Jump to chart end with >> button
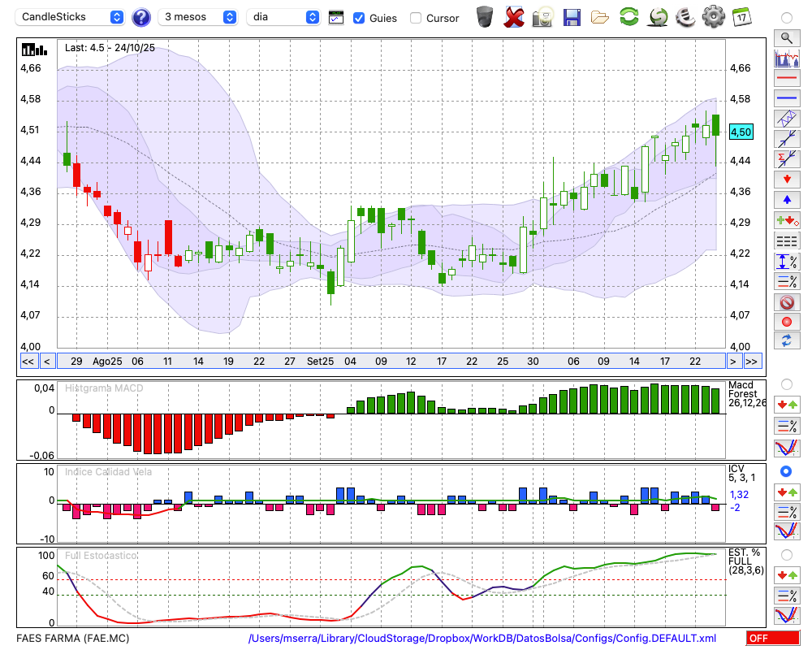 (x=752, y=362)
